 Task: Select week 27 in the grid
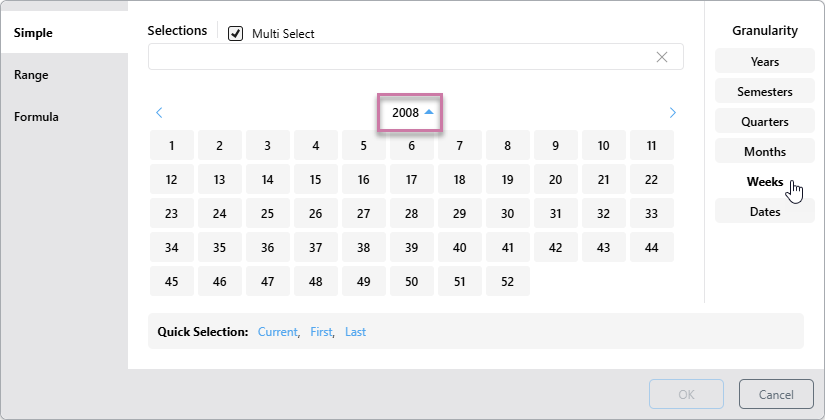coord(364,214)
